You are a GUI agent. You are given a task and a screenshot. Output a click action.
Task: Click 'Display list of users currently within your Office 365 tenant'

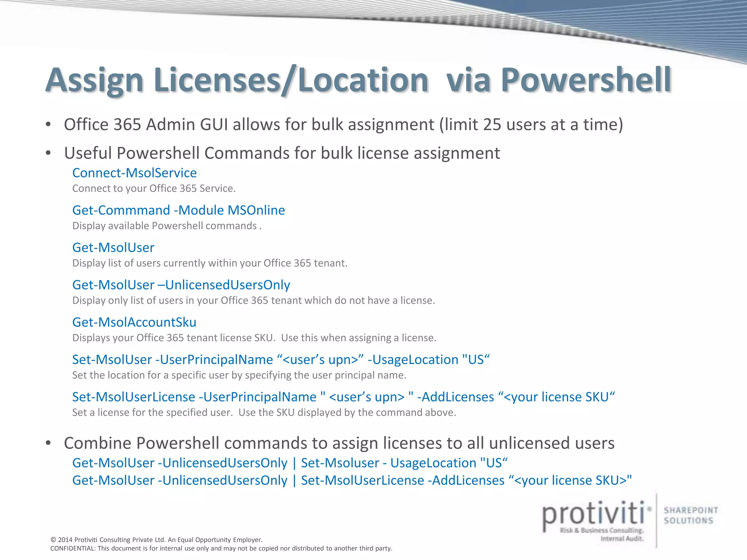tap(210, 263)
